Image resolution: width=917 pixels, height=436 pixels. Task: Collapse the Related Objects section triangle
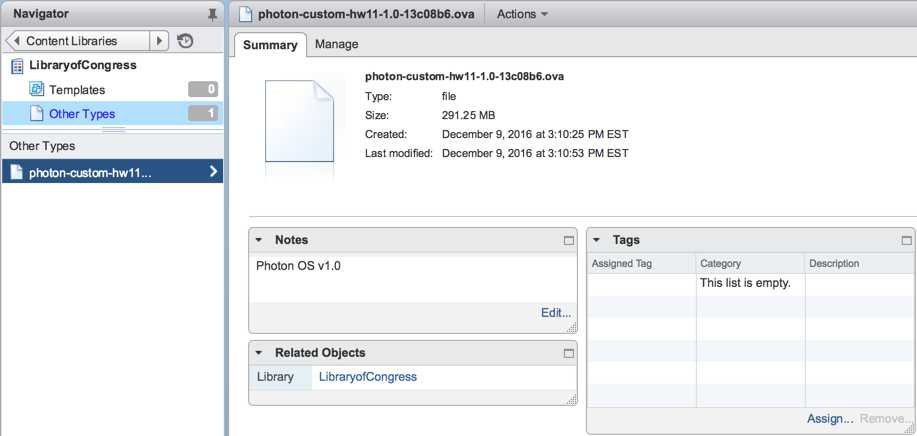(259, 354)
